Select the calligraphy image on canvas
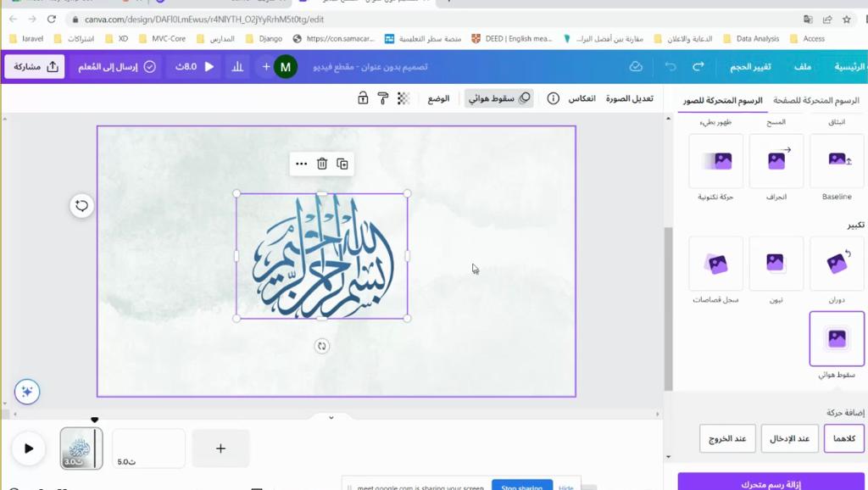The height and width of the screenshot is (490, 868). (321, 256)
